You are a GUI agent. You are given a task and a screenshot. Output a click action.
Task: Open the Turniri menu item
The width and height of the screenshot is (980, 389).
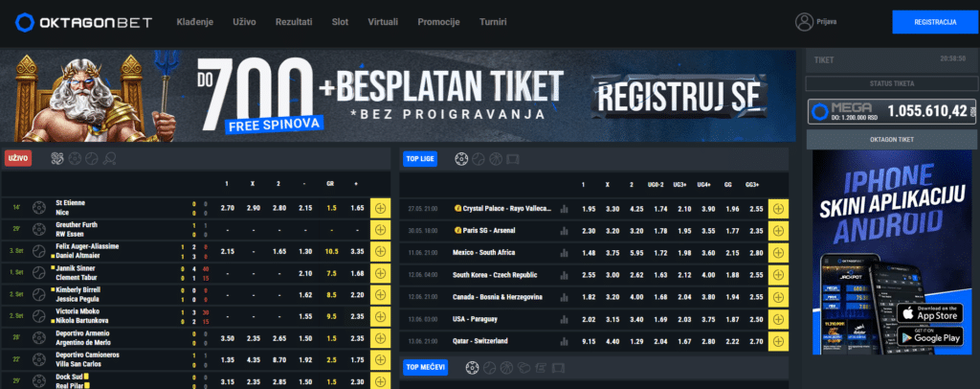[493, 22]
